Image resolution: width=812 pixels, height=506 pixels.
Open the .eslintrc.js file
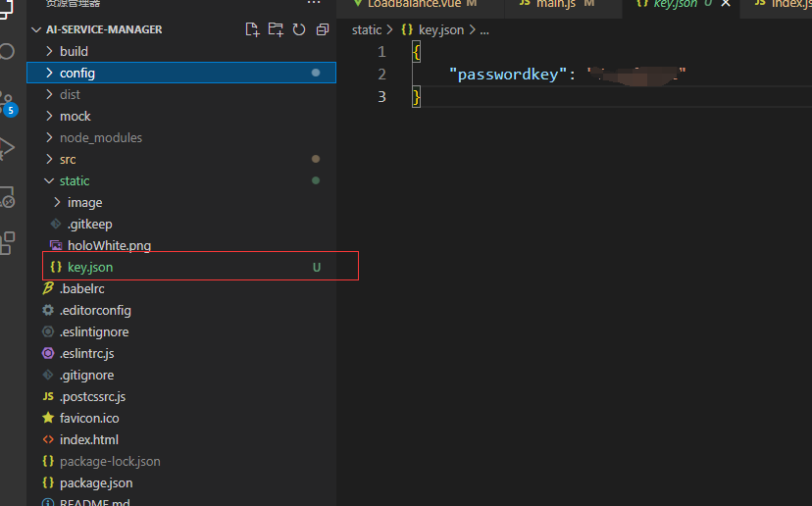181,354
